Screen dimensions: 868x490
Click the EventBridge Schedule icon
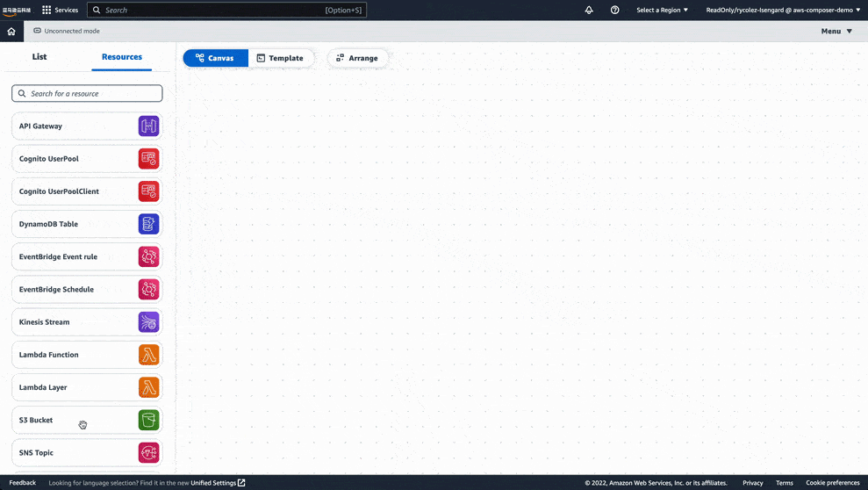pos(148,290)
